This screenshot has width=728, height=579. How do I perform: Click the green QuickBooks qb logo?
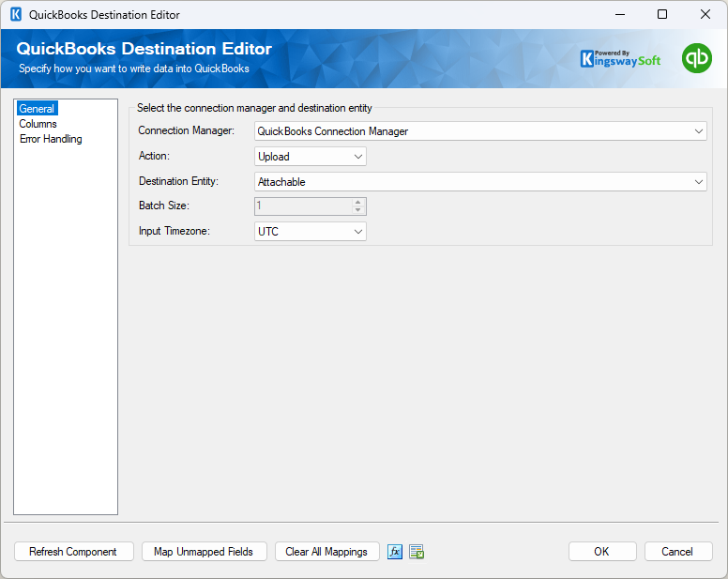pos(696,58)
